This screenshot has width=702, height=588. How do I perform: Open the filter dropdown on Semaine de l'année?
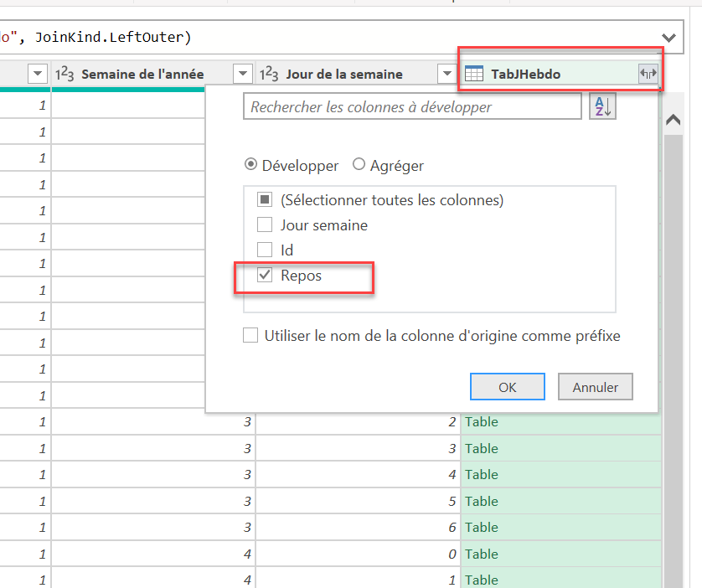242,74
